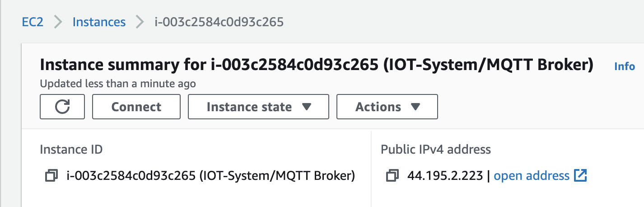Copy the Instance ID using its copy icon

pyautogui.click(x=52, y=175)
